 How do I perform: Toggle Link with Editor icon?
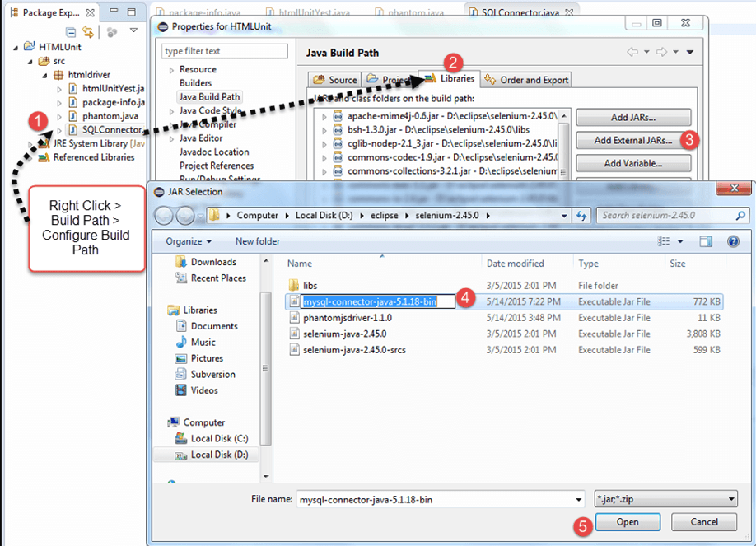click(87, 31)
